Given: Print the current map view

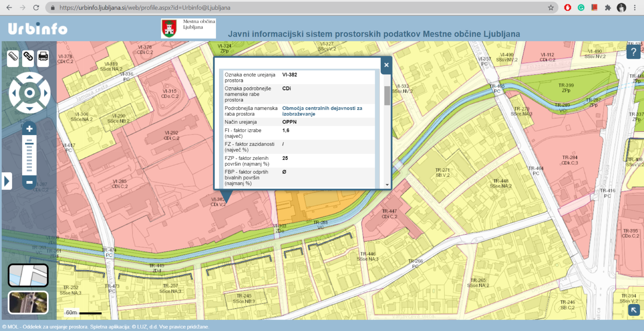Looking at the screenshot, I should click(x=43, y=58).
